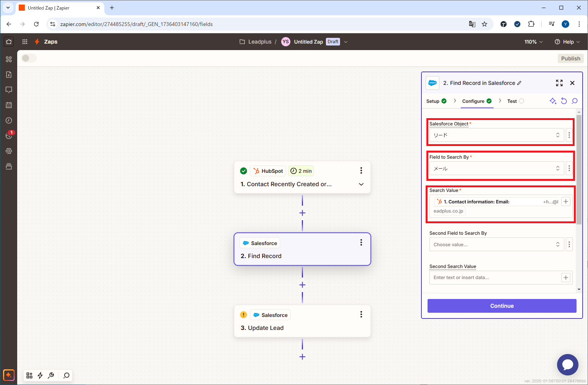Viewport: 588px width, 385px height.
Task: Switch to the Configure tab
Action: coord(477,101)
